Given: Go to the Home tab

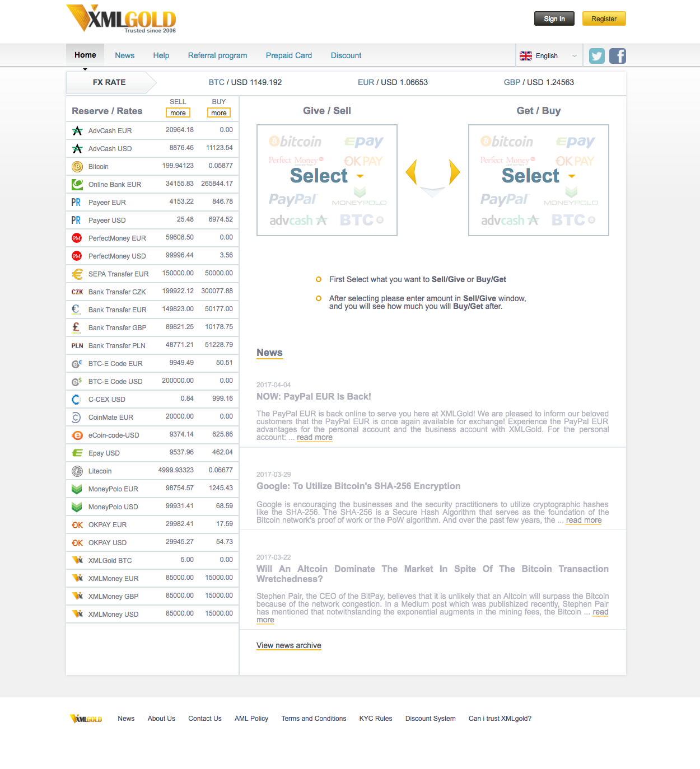Looking at the screenshot, I should tap(85, 55).
